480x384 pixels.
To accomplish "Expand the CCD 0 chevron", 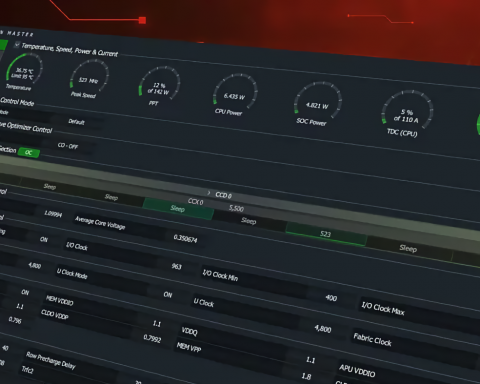I will [x=209, y=193].
